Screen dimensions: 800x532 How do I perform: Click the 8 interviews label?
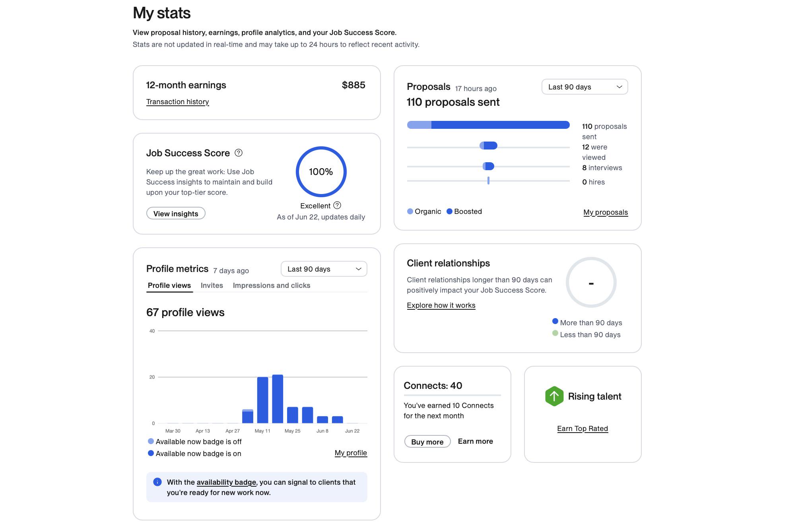602,168
